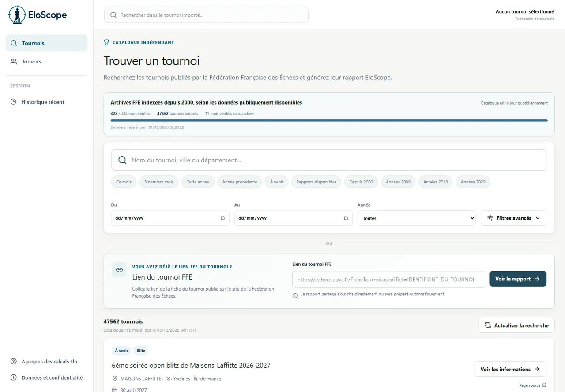Toggle the Année précédente filter chip
This screenshot has width=565, height=392.
240,182
